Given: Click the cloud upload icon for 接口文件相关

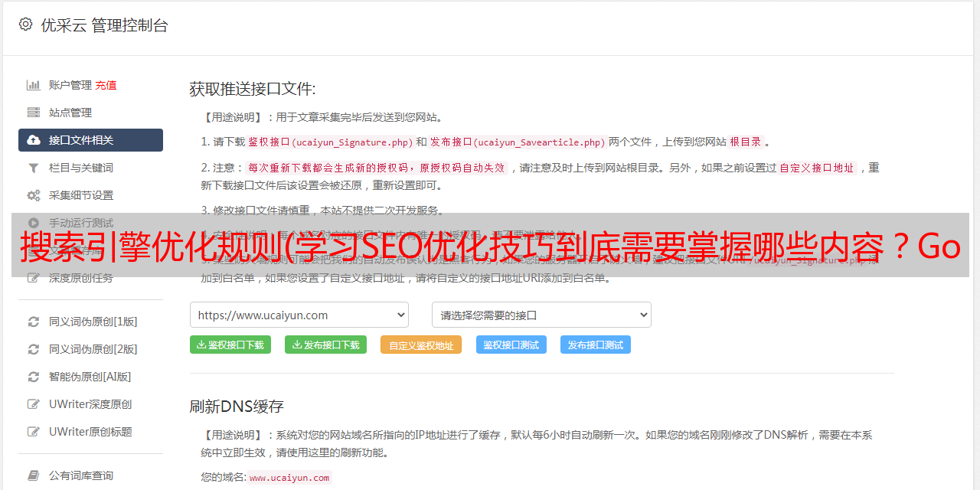Looking at the screenshot, I should (34, 140).
